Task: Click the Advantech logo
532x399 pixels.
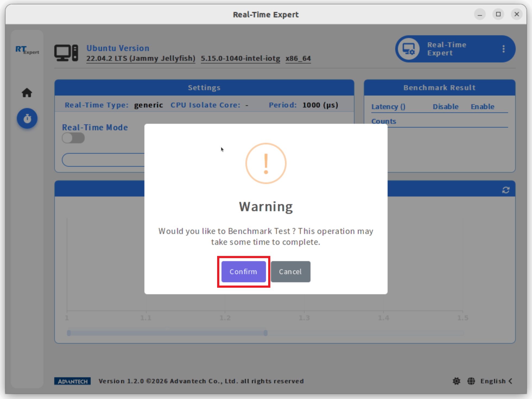Action: [x=72, y=381]
